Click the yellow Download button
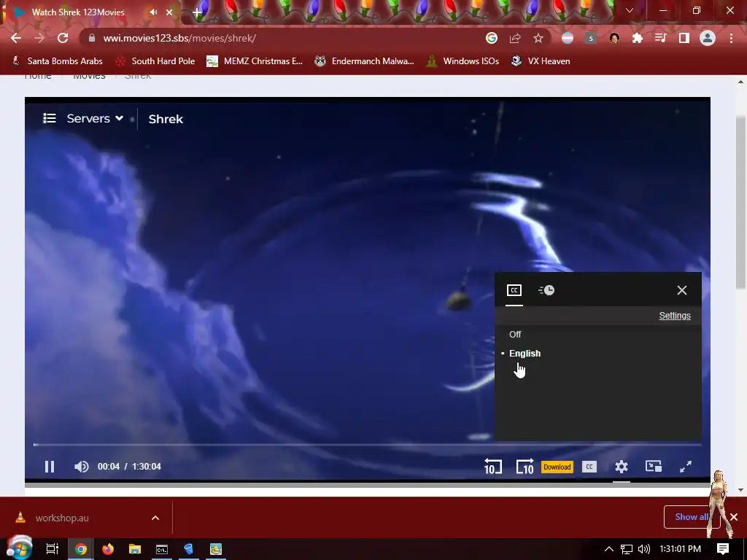747x560 pixels. pos(557,467)
